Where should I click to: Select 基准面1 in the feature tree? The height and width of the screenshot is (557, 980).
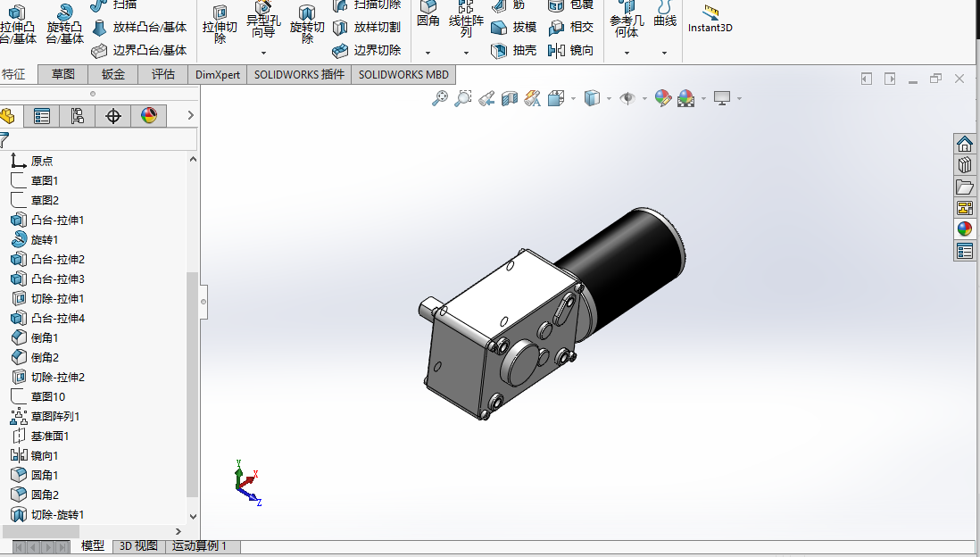point(40,436)
